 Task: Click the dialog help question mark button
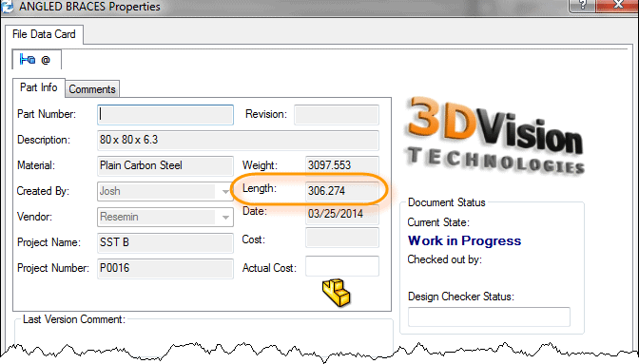[582, 6]
